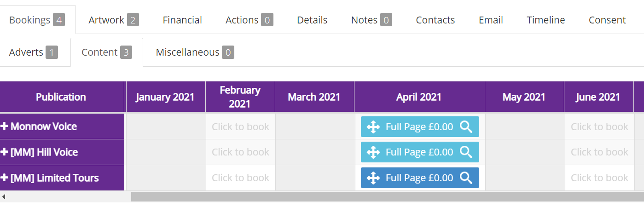Click to book Limited Tours June 2021
The image size is (644, 207).
coord(599,178)
